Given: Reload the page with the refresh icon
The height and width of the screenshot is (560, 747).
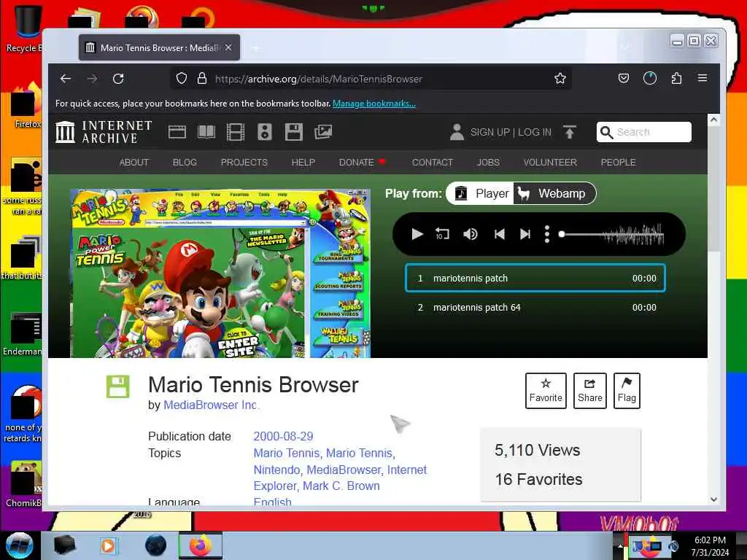Looking at the screenshot, I should coord(118,79).
